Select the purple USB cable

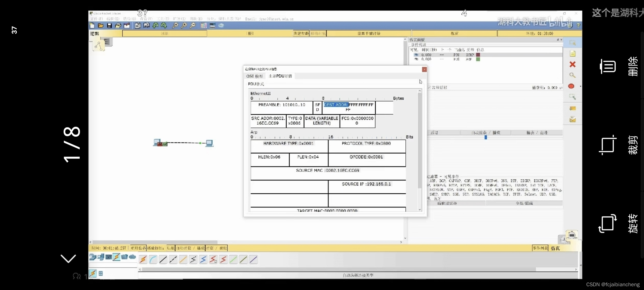click(x=253, y=259)
